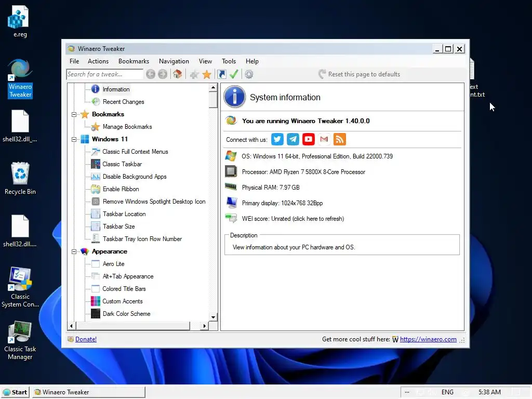Viewport: 532px width, 399px height.
Task: Select the Recycle Bin desktop icon
Action: [x=20, y=179]
